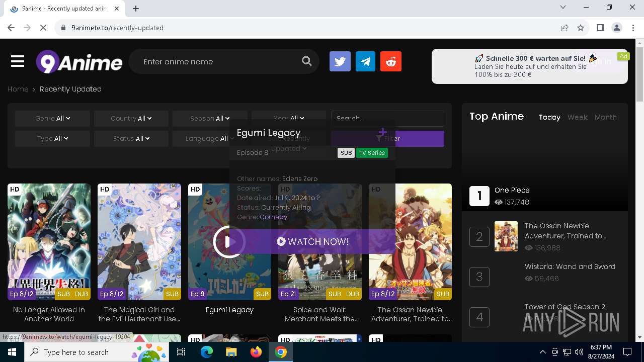
Task: Expand the Language filter dropdown
Action: 210,138
